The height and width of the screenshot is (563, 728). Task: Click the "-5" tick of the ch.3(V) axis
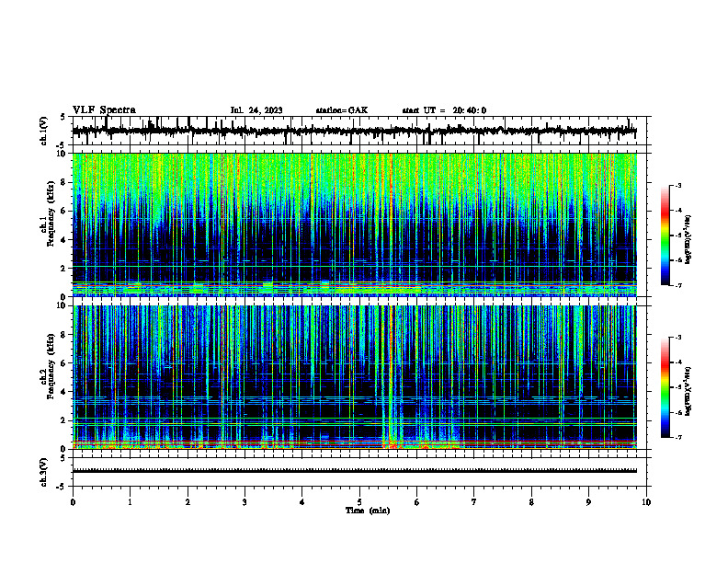63,487
